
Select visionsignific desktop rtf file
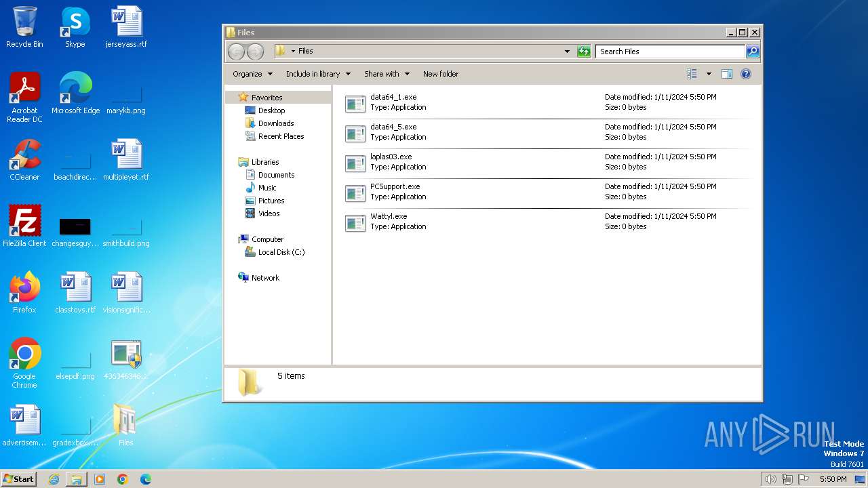[x=126, y=293]
